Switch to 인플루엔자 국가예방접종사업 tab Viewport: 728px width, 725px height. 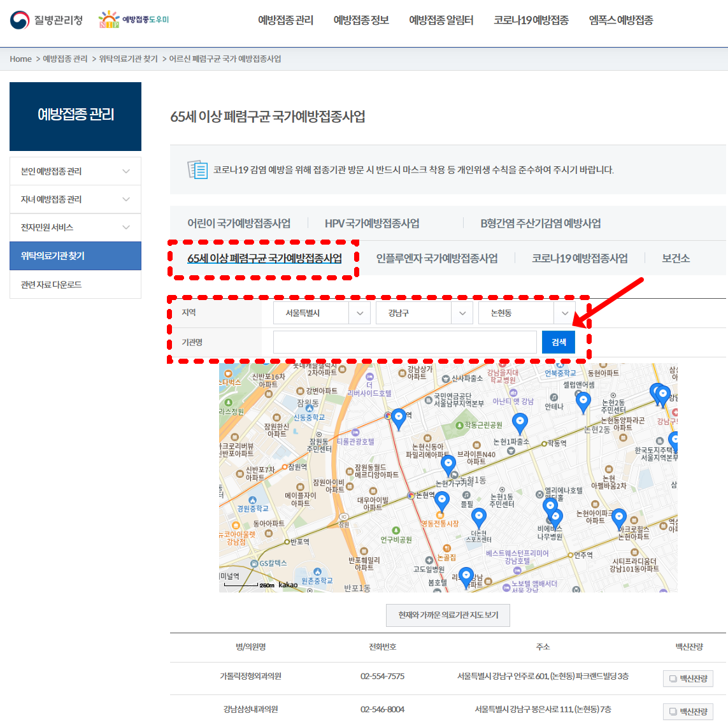point(436,258)
